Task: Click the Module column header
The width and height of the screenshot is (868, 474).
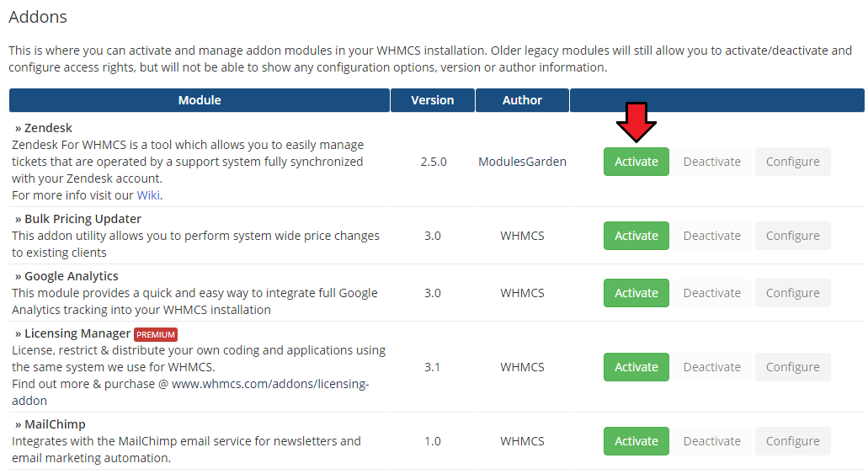Action: (x=200, y=100)
